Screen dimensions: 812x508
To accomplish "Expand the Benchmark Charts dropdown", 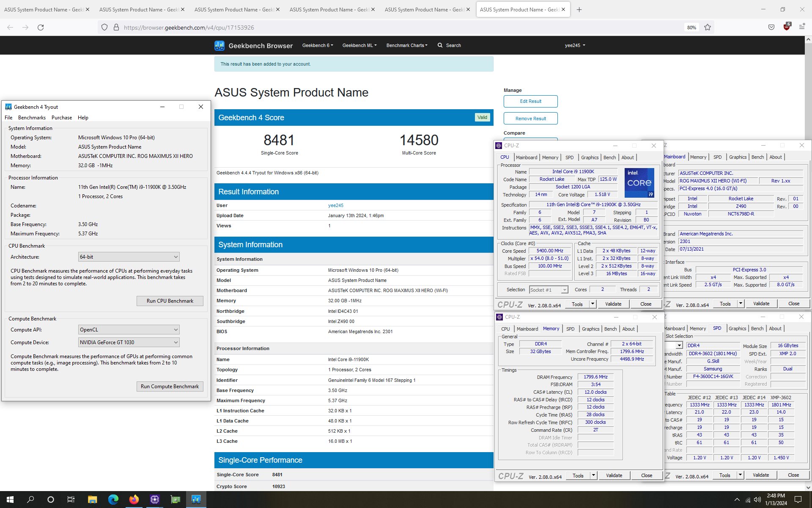I will pos(407,45).
